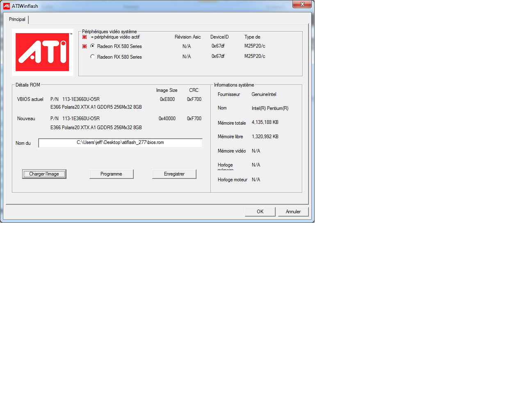Click VBIOS actuel part number 113-1E3660U-O5R

(81, 99)
